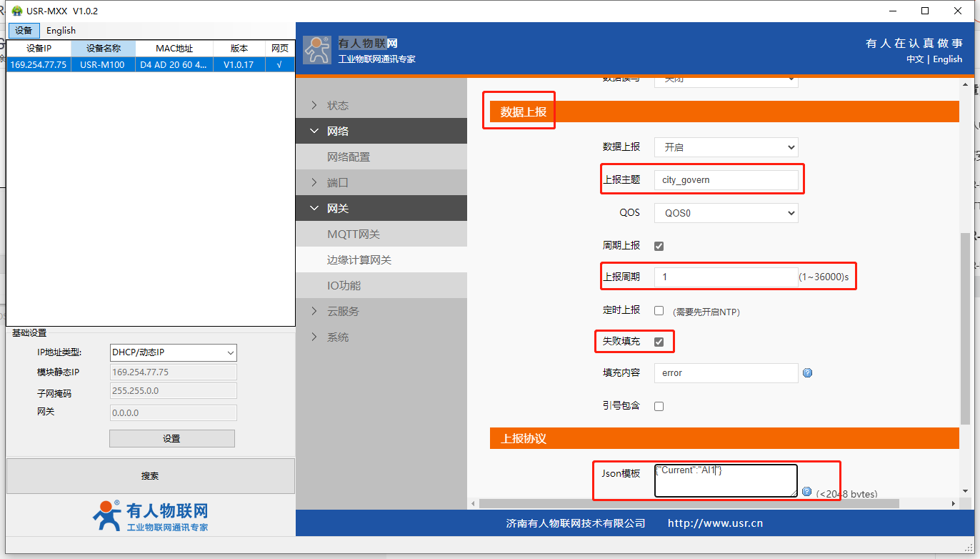Click the MAC地址 column header

174,49
